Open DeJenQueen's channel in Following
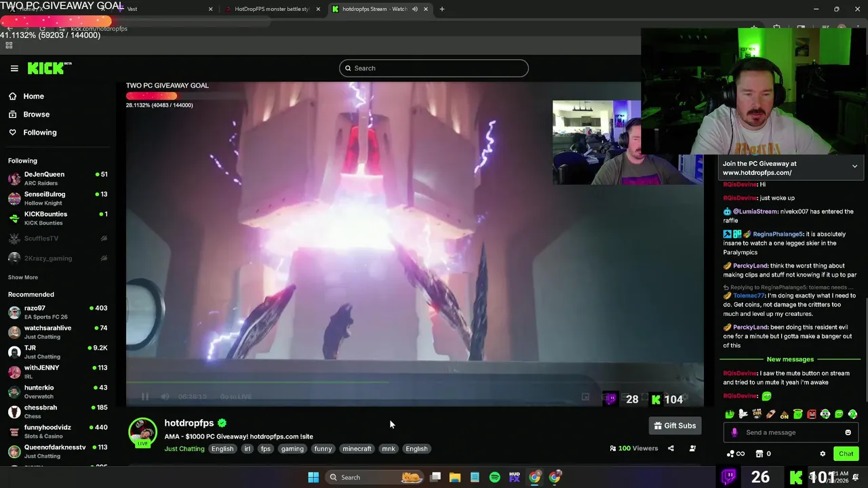Screen dimensions: 868x488 pos(58,178)
